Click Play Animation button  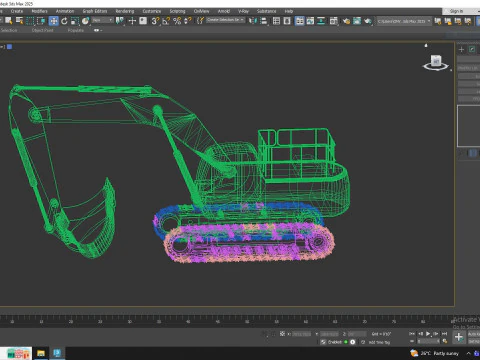point(428,333)
